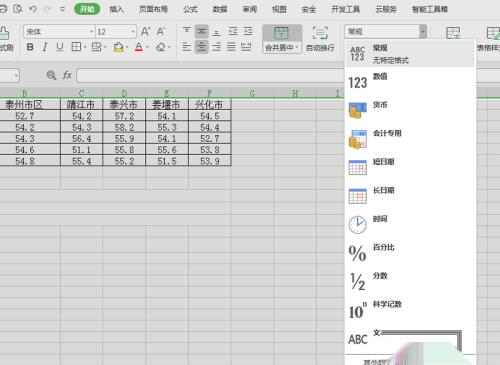Screen dimensions: 500x365
Task: Align text left
Action: click(x=187, y=47)
